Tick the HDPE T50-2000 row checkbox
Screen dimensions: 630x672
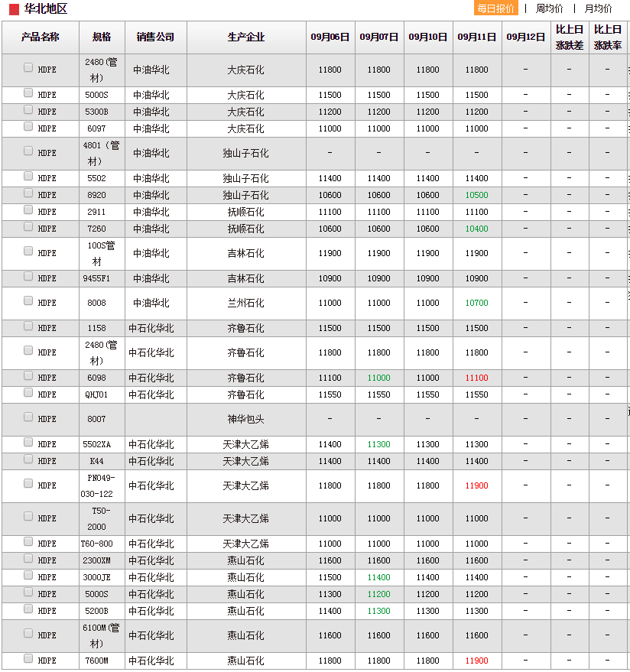tap(28, 517)
